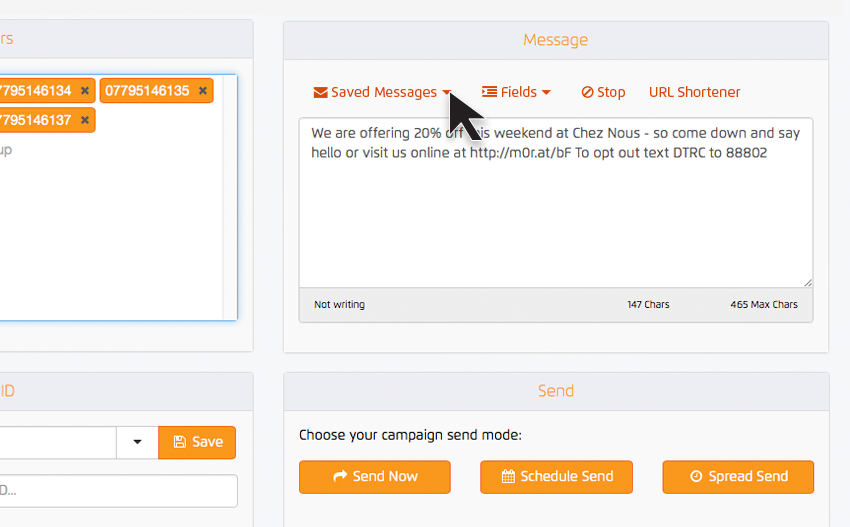The image size is (850, 527).
Task: Click inside the message text area
Action: click(556, 202)
